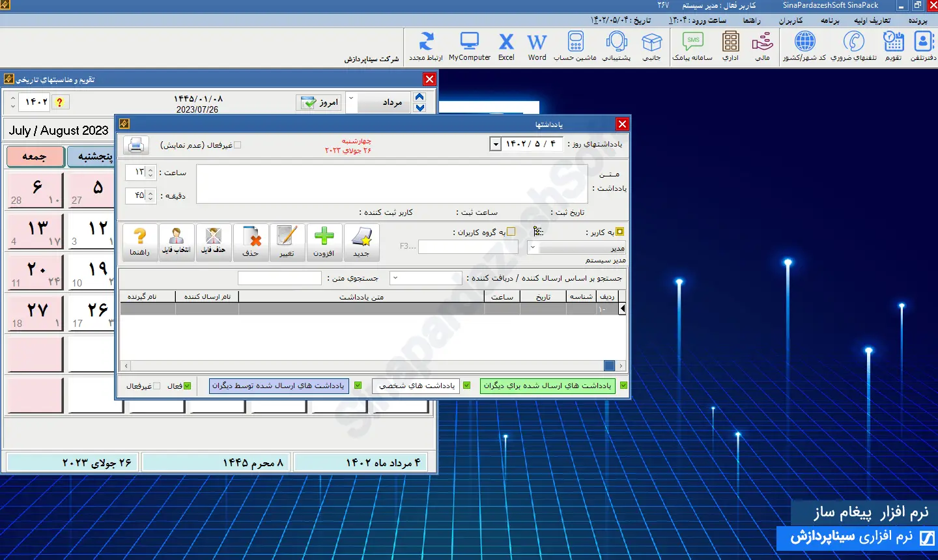This screenshot has height=560, width=938.
Task: Click the امروز today button
Action: coord(319,102)
